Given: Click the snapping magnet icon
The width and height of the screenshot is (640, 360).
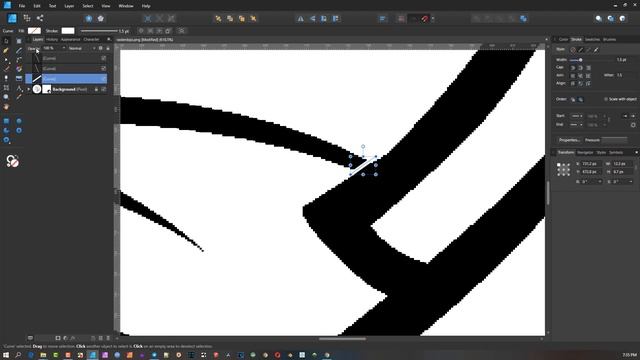Looking at the screenshot, I should [x=425, y=19].
